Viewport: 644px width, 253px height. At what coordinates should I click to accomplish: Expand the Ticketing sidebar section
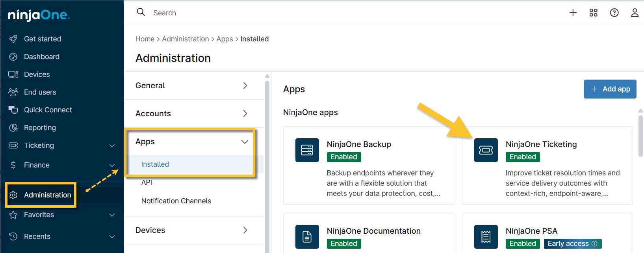(112, 145)
